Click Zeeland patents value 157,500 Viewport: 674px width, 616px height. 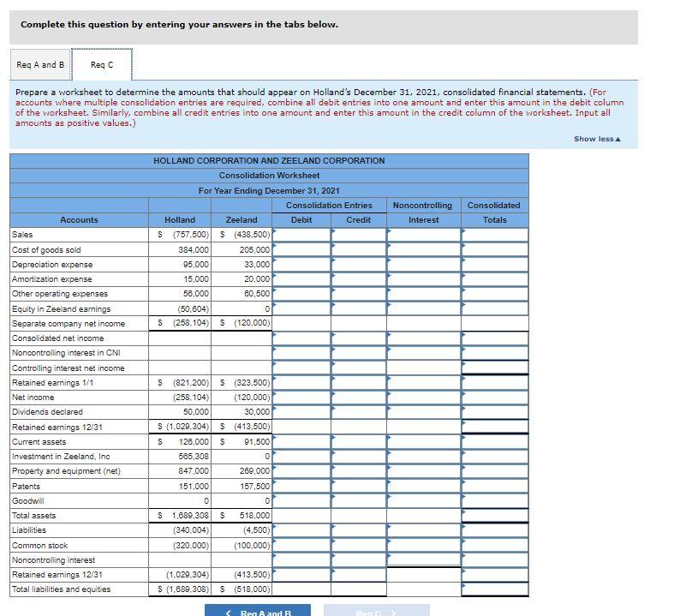pos(255,486)
